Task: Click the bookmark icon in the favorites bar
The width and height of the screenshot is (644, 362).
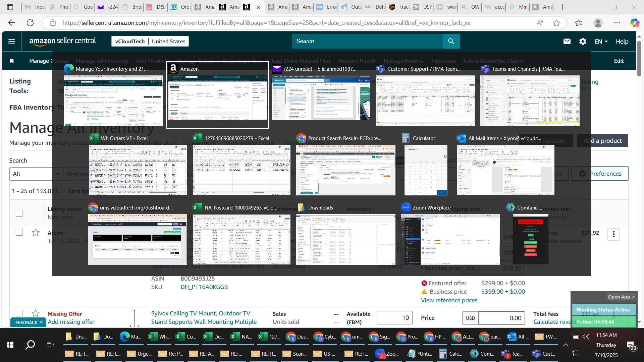Action: pyautogui.click(x=12, y=61)
